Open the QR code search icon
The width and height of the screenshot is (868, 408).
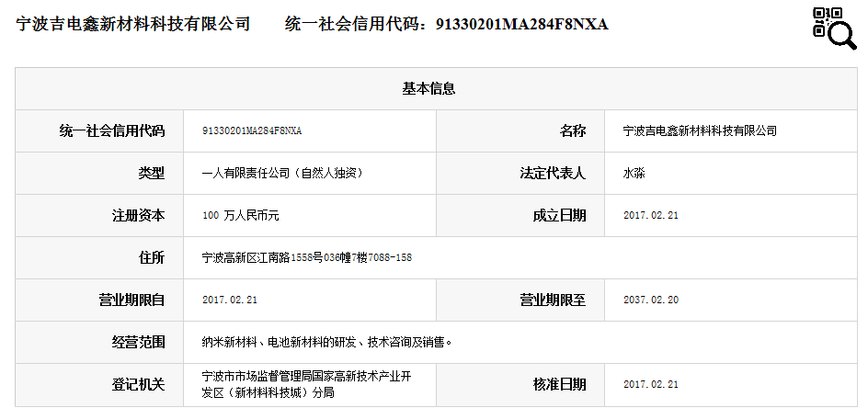[834, 28]
